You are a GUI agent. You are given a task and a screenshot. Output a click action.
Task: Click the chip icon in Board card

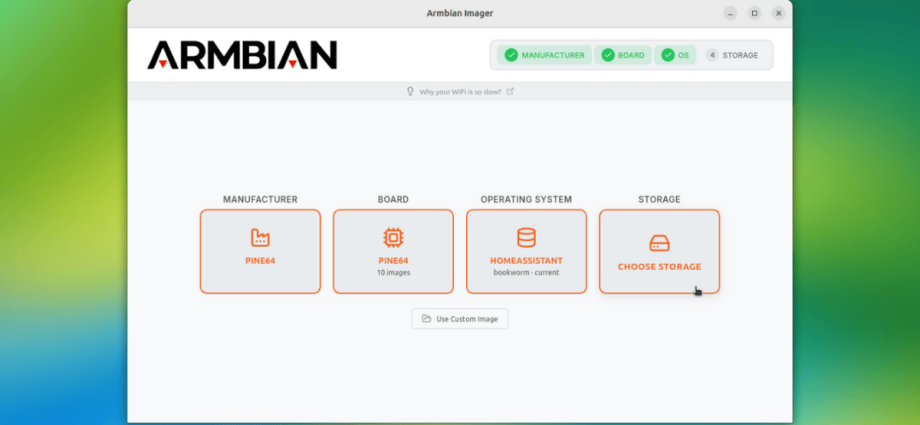(x=393, y=237)
